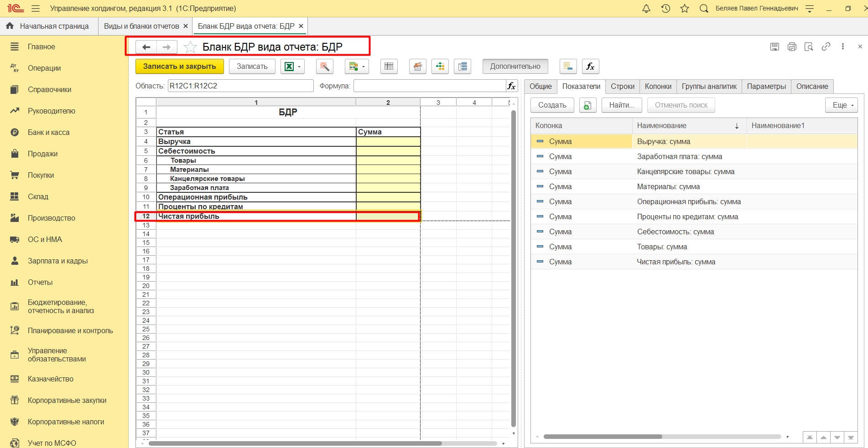Print the form using printer icon

(x=792, y=46)
